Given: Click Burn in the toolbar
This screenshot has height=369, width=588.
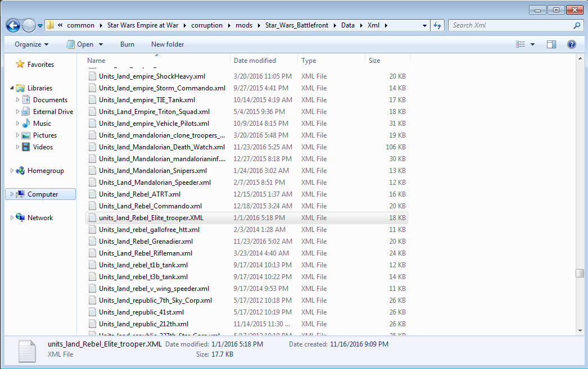Looking at the screenshot, I should pyautogui.click(x=127, y=44).
